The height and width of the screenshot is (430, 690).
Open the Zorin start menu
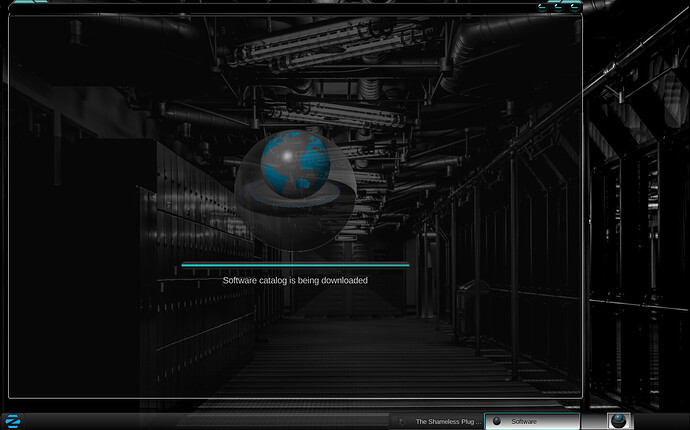coord(13,421)
